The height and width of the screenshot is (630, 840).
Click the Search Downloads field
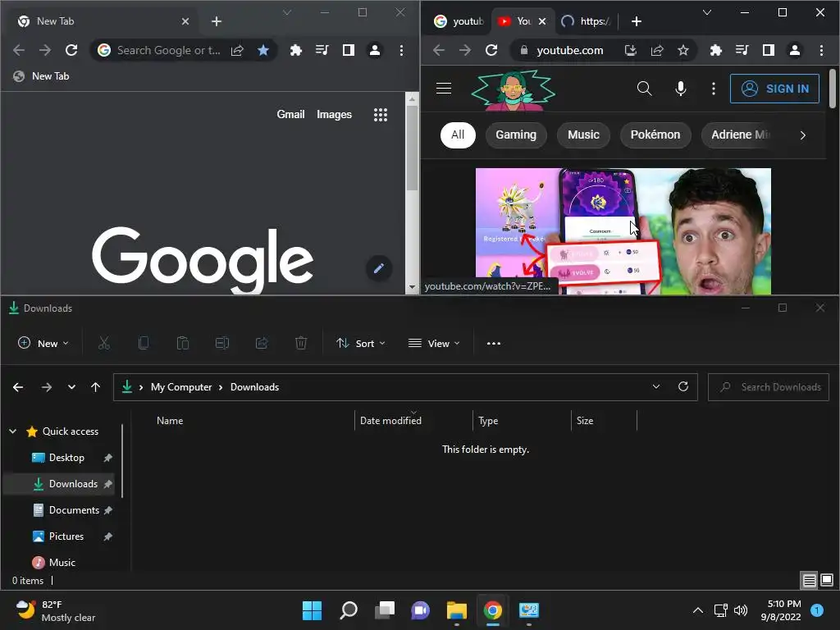click(768, 387)
